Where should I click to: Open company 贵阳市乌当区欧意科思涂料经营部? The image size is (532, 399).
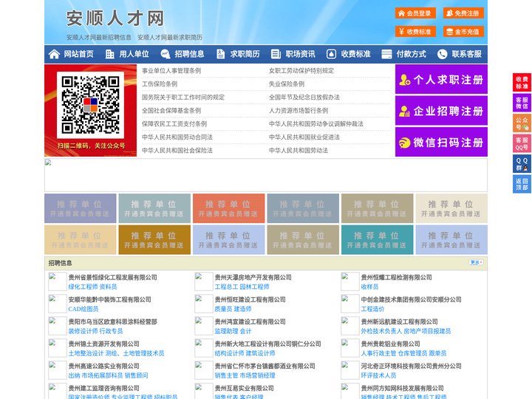point(112,321)
